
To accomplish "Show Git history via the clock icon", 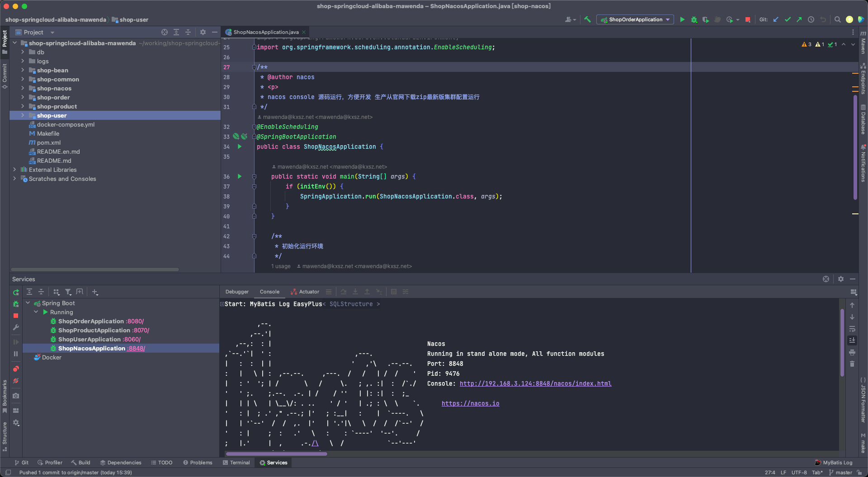I will point(811,19).
